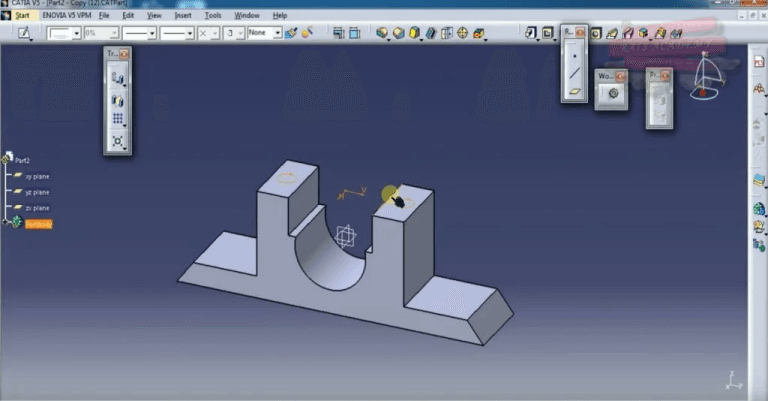Image resolution: width=768 pixels, height=401 pixels.
Task: Open the None point symbol dropdown
Action: click(277, 33)
